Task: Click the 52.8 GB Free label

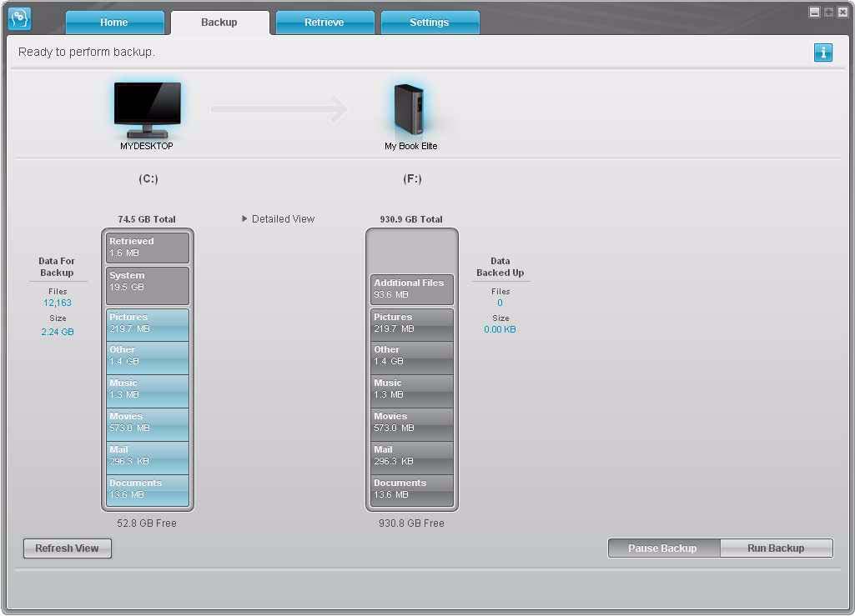Action: pos(147,523)
